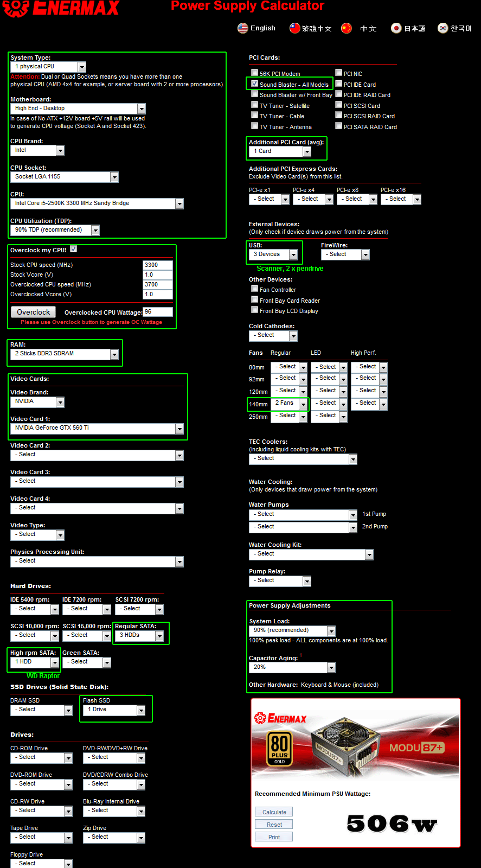Select the China flag language icon
Screen dimensions: 481x868
[347, 28]
